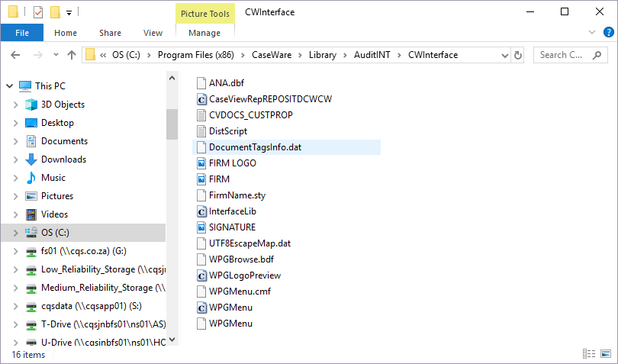Navigate to Program Files (x86) breadcrumb

196,55
